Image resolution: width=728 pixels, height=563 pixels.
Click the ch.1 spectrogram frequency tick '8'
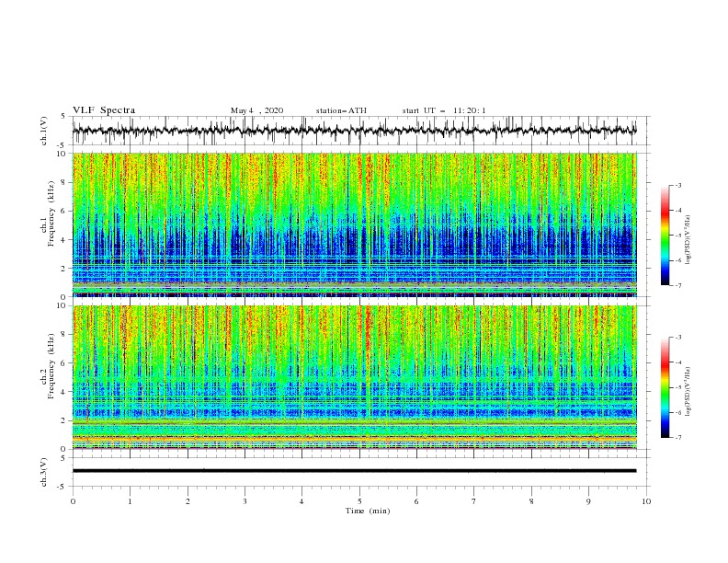(x=63, y=182)
